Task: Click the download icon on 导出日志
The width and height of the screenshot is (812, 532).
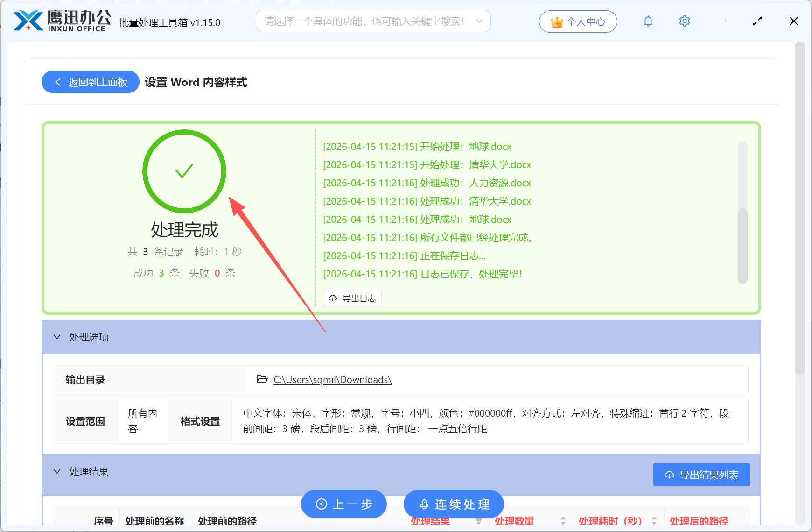Action: pyautogui.click(x=333, y=298)
